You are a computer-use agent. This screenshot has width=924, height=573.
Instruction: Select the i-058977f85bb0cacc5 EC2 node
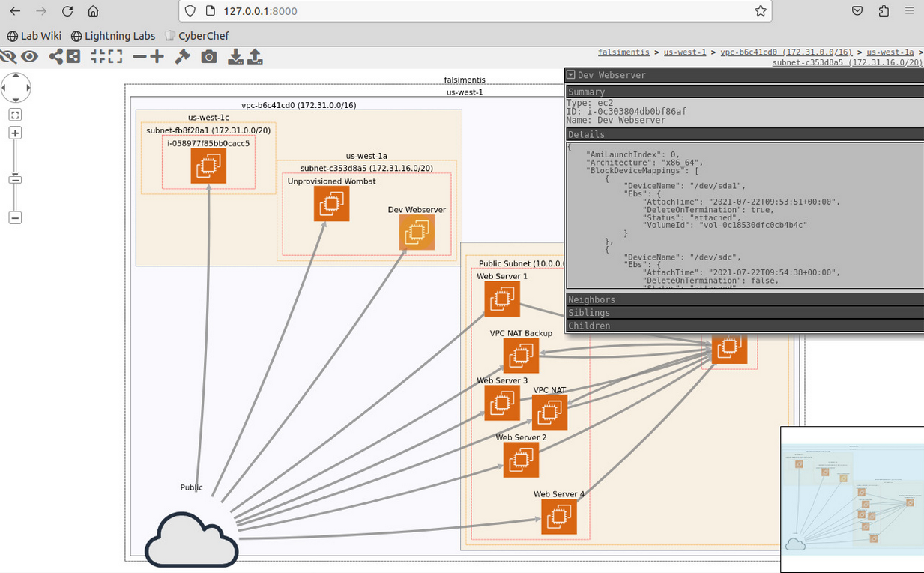(208, 166)
